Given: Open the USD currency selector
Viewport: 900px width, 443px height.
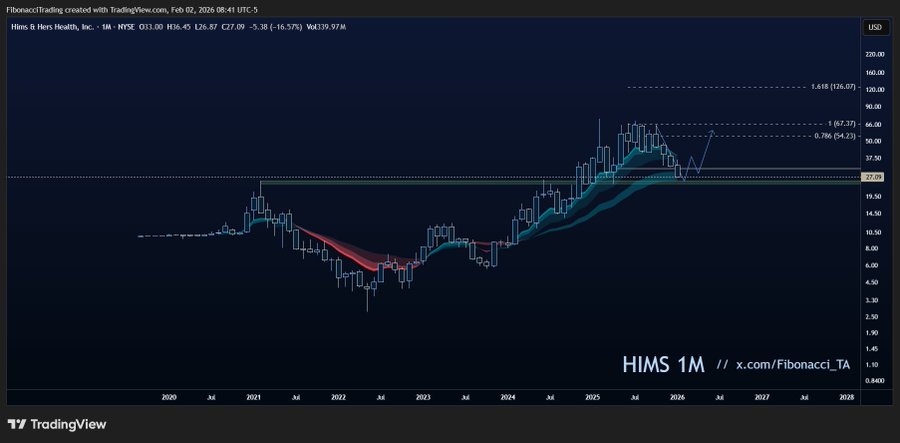Looking at the screenshot, I should (874, 27).
